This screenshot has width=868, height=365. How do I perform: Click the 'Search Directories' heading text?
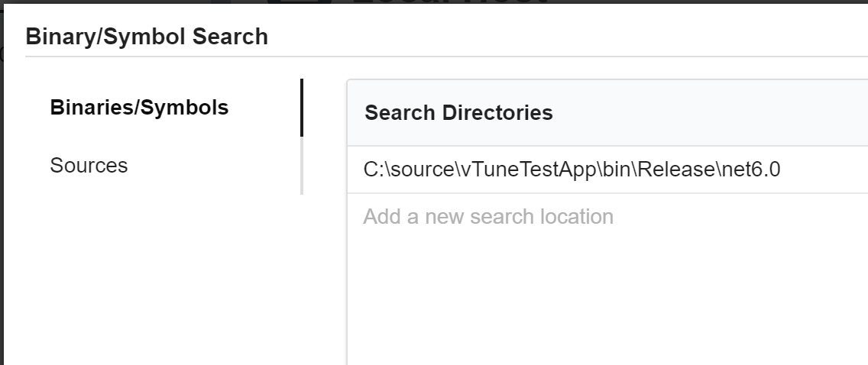(x=458, y=113)
